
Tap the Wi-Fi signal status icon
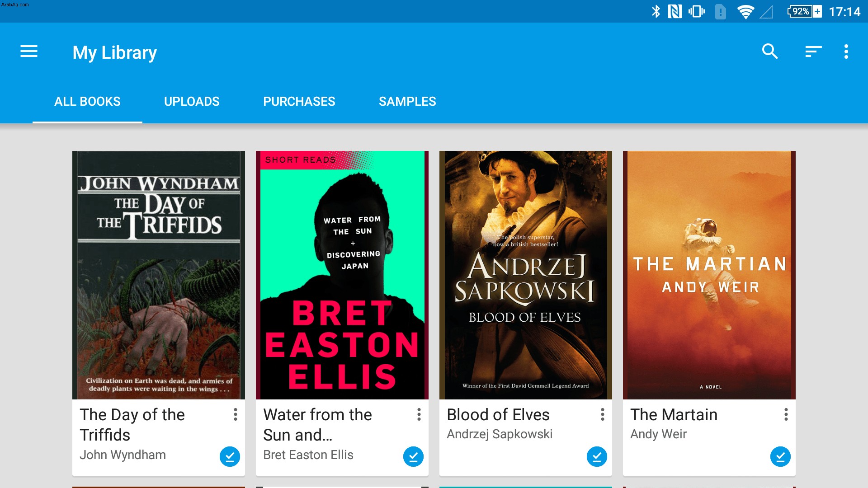(x=745, y=11)
